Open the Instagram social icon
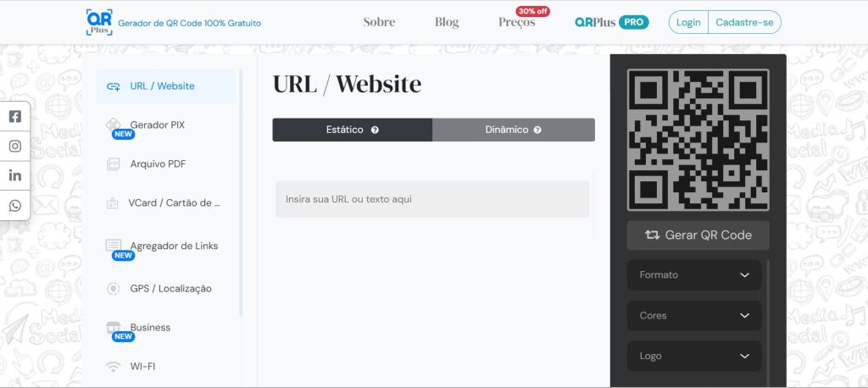 (15, 146)
